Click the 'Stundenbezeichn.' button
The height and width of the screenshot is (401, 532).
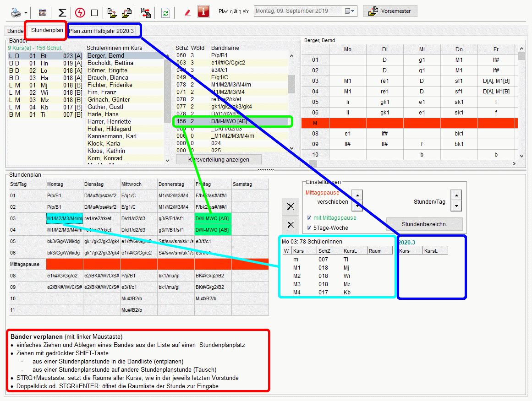(x=424, y=224)
